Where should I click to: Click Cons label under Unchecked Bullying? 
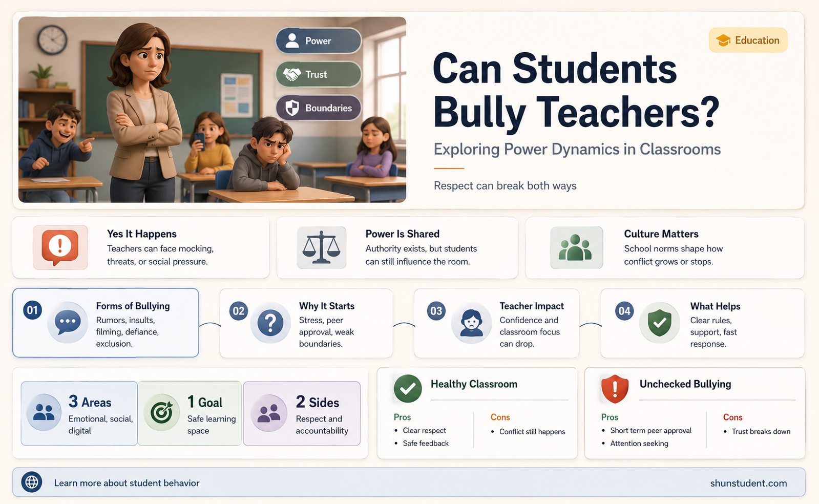pyautogui.click(x=733, y=417)
